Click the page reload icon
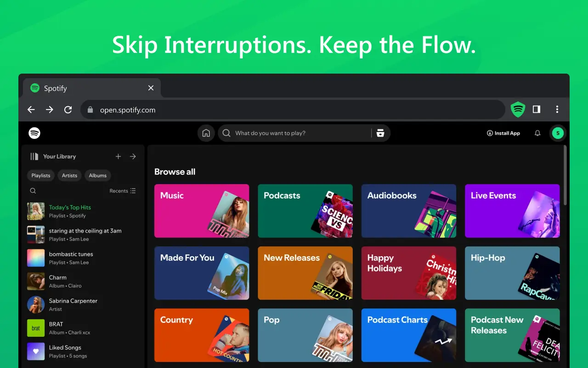588x368 pixels. coord(68,109)
